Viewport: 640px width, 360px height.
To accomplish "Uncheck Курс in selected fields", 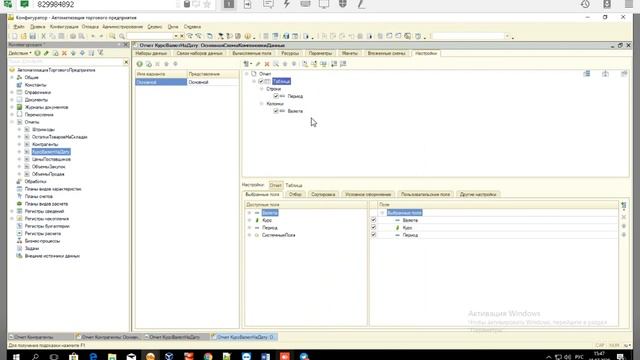I will click(373, 227).
